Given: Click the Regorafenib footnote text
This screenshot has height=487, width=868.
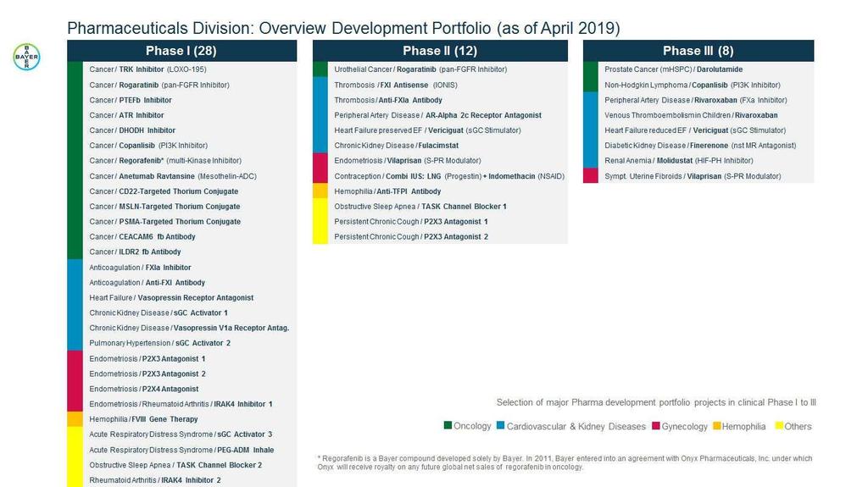Looking at the screenshot, I should (565, 462).
